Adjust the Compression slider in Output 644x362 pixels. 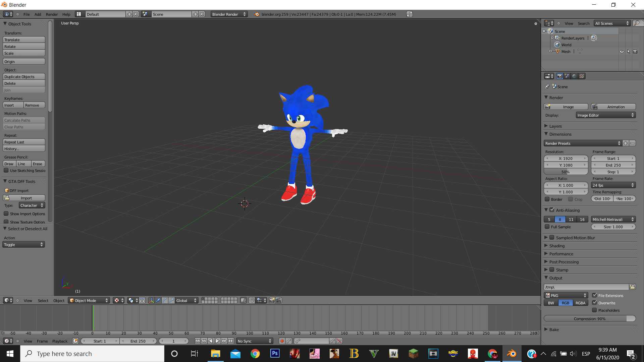click(x=590, y=318)
